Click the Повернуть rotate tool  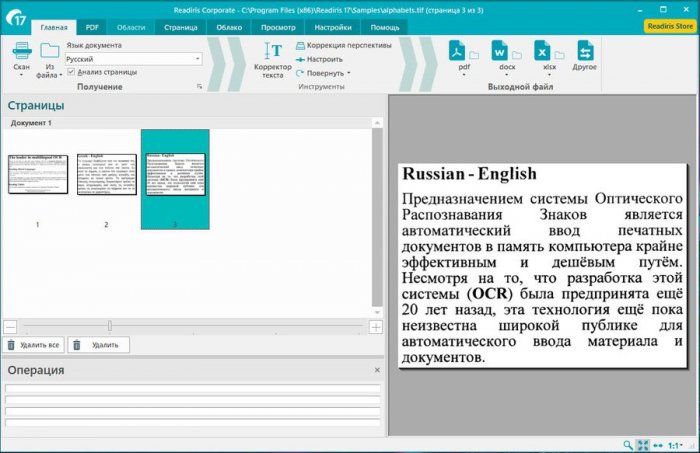[321, 73]
